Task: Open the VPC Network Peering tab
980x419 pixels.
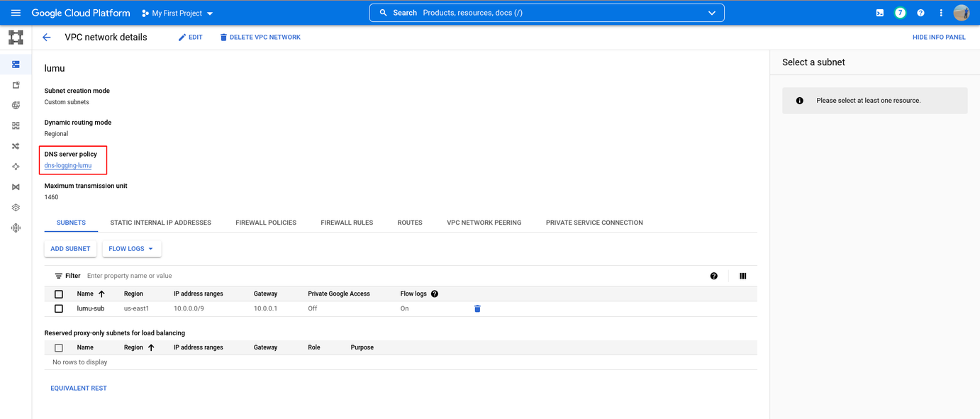Action: (x=484, y=223)
